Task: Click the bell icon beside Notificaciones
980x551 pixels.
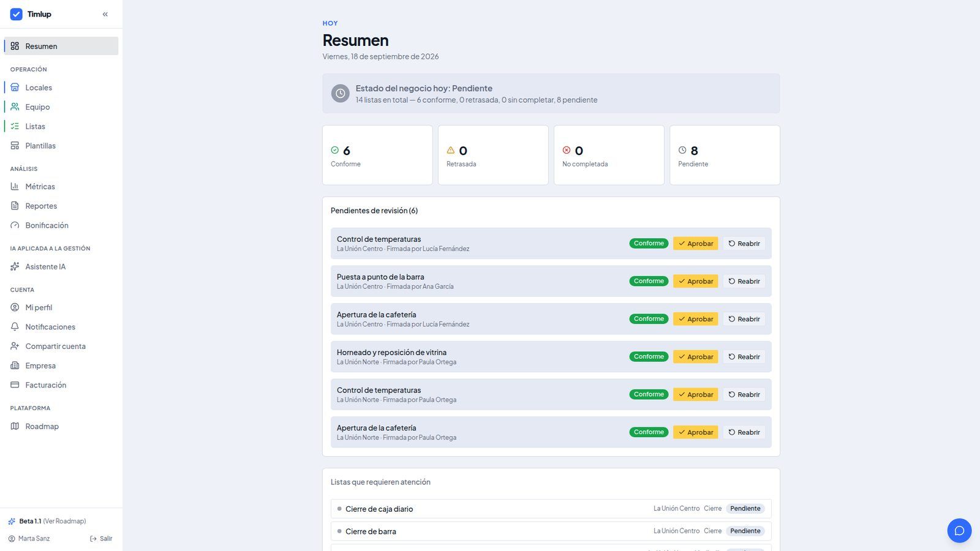Action: click(x=15, y=327)
